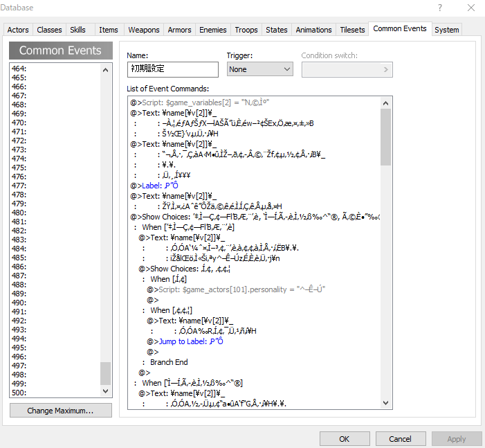
Task: Select common event 480
Action: (55, 213)
